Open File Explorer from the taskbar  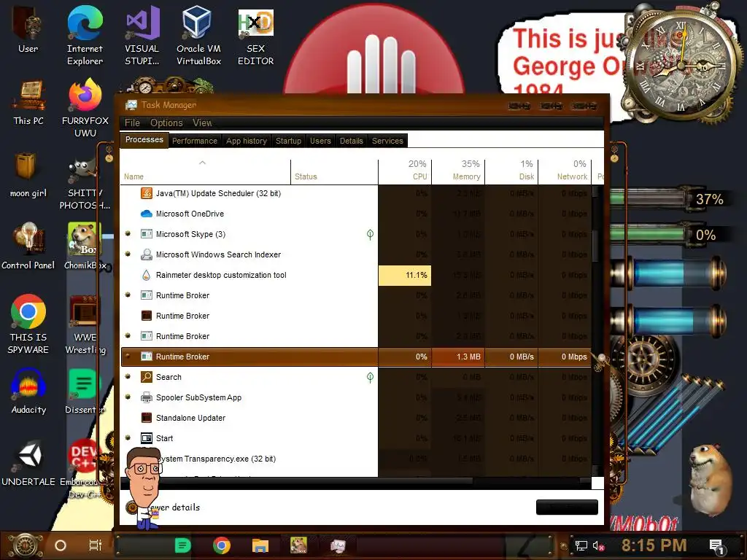[260, 545]
